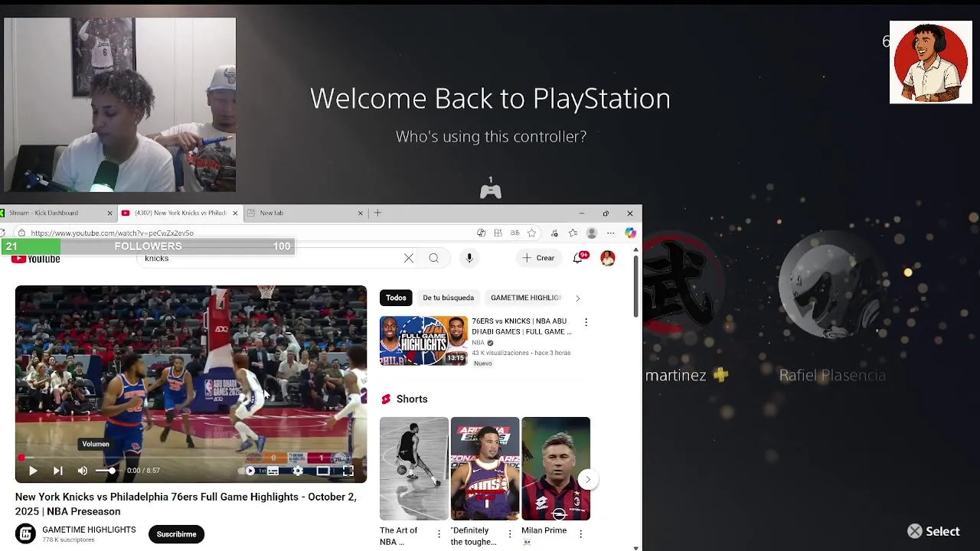980x551 pixels.
Task: Open the Copilot sidebar icon
Action: pos(630,233)
